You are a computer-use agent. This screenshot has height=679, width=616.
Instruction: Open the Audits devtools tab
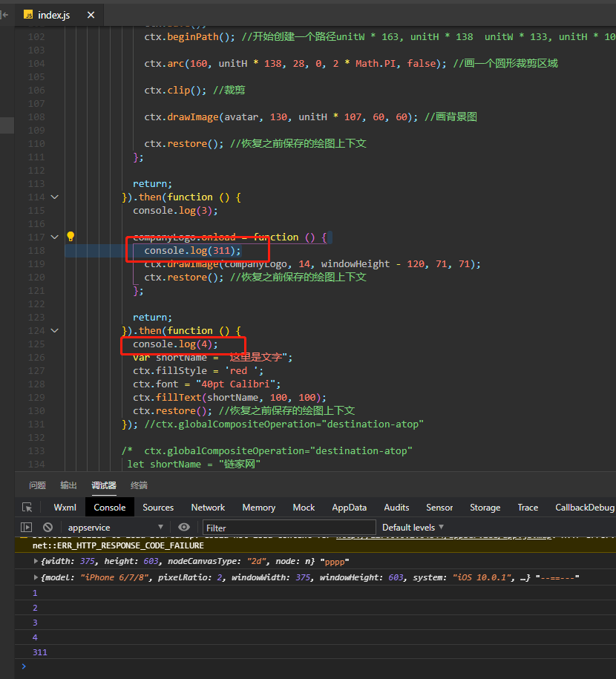tap(396, 507)
